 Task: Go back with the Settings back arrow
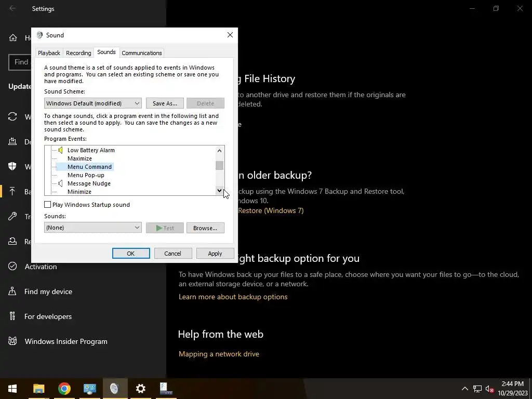[x=12, y=8]
